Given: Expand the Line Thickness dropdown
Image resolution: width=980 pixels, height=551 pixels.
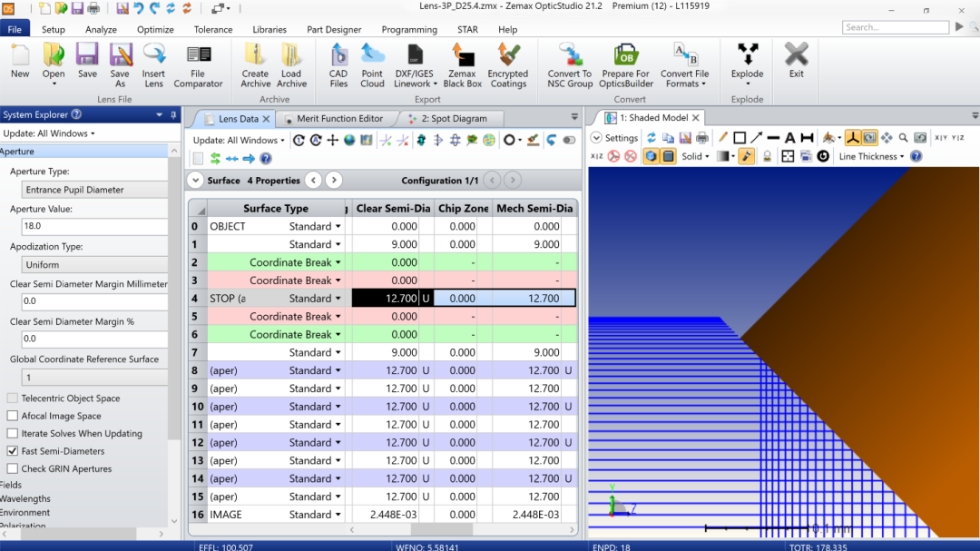Looking at the screenshot, I should 871,156.
